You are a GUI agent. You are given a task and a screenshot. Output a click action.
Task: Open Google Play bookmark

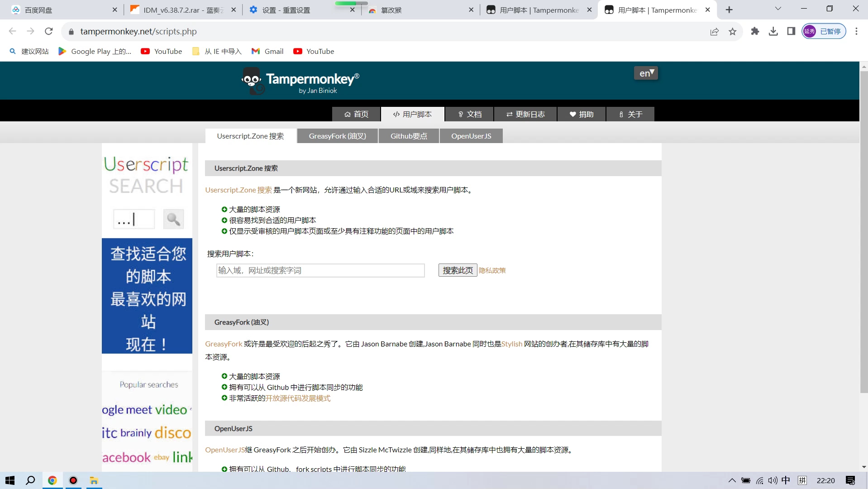click(95, 51)
